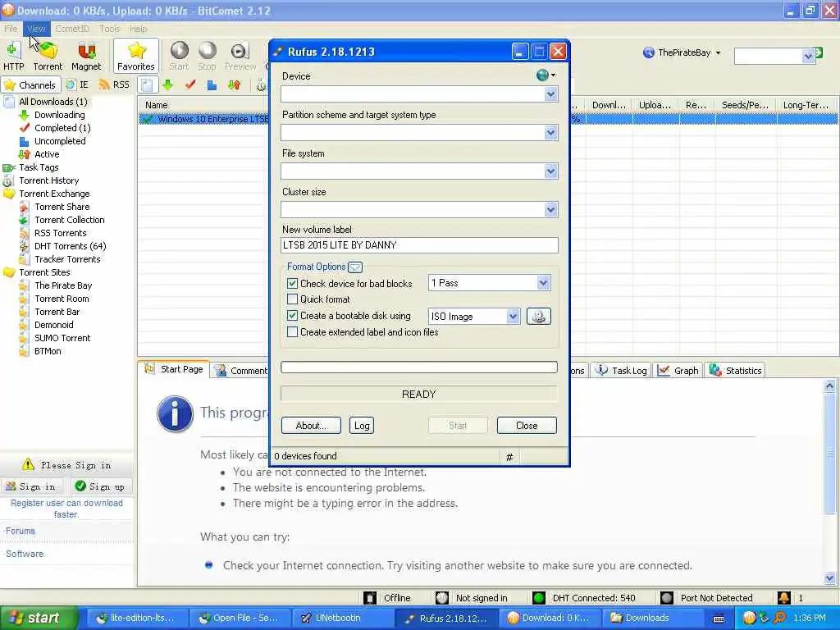This screenshot has width=840, height=630.
Task: Click the Stop task toolbar icon
Action: coord(207,56)
